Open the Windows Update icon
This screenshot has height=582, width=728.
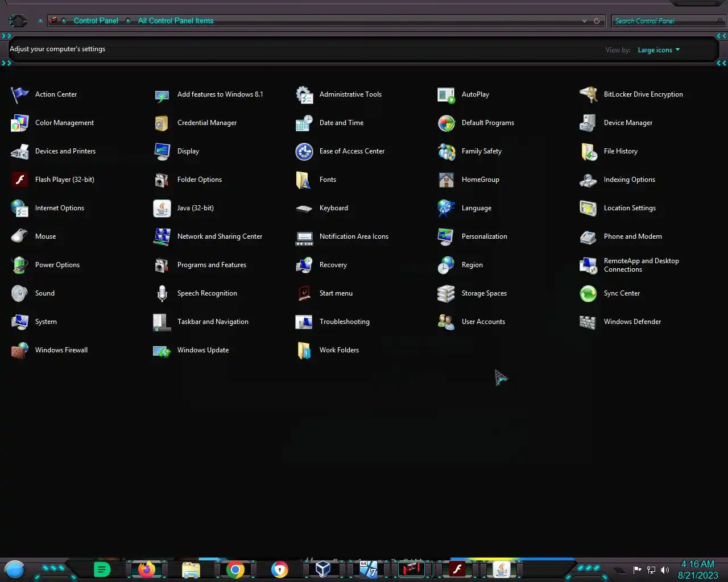162,350
